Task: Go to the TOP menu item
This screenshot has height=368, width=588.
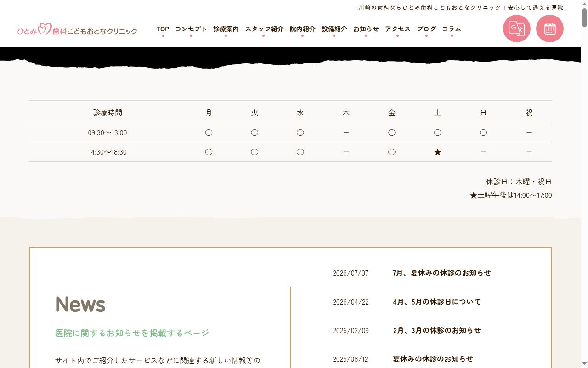Action: pyautogui.click(x=163, y=29)
